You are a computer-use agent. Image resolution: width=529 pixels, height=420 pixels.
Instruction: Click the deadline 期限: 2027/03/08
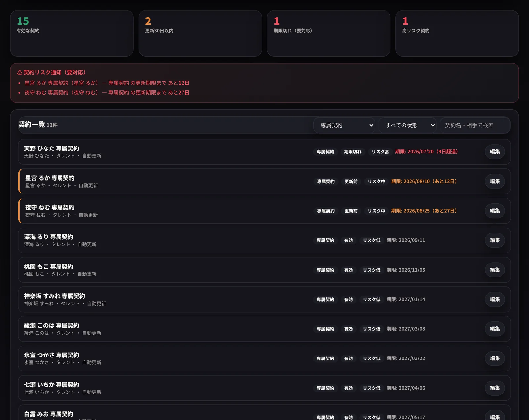tap(406, 329)
